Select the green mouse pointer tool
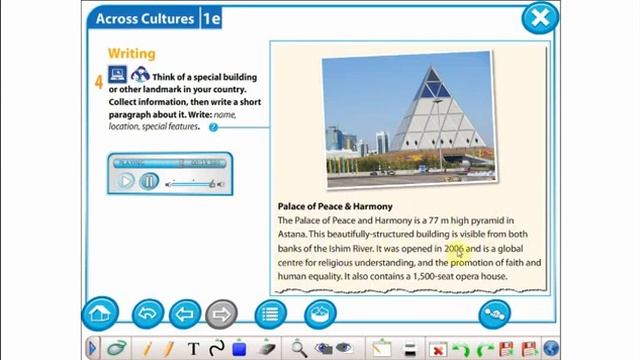 click(117, 349)
